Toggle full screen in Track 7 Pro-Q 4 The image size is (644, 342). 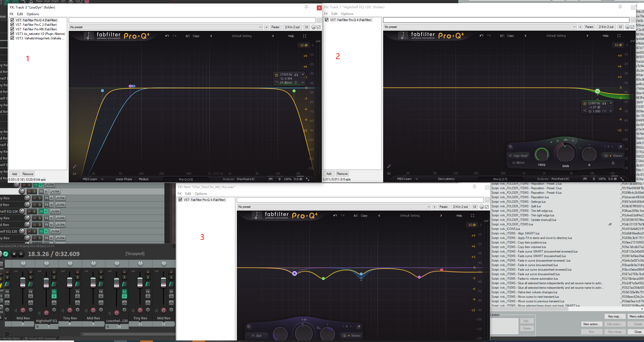click(619, 36)
